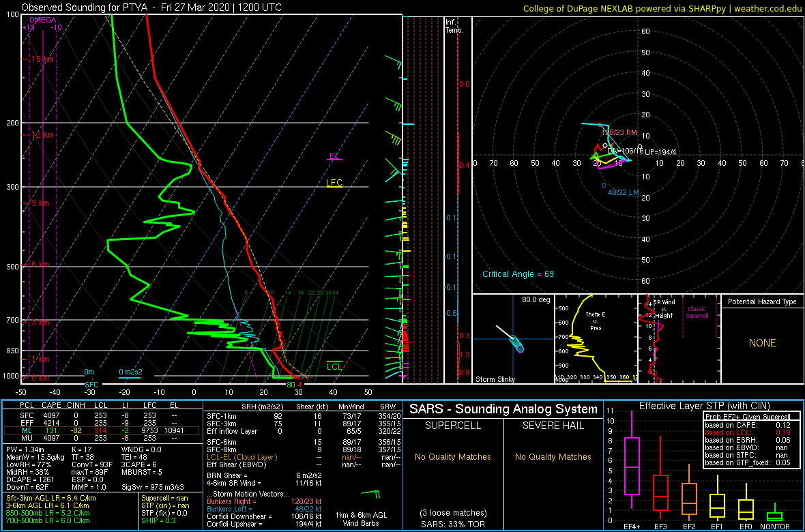Image resolution: width=805 pixels, height=532 pixels.
Task: Click the "(3 loose matches)" text
Action: pyautogui.click(x=452, y=512)
